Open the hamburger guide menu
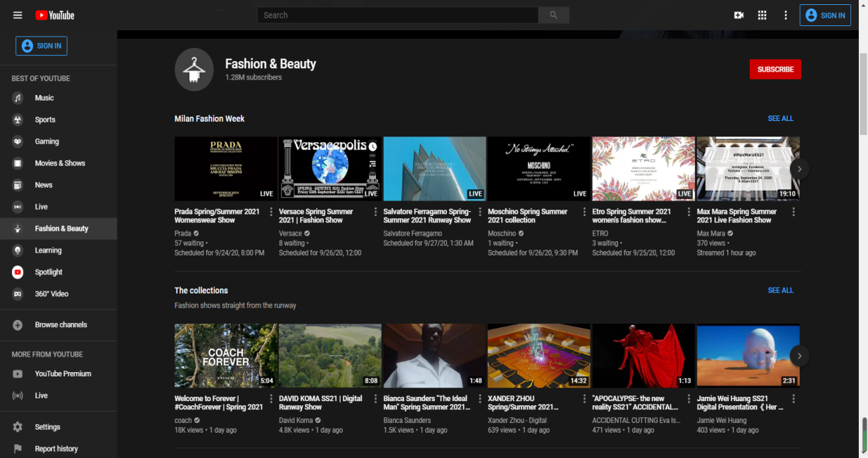868x458 pixels. (18, 15)
